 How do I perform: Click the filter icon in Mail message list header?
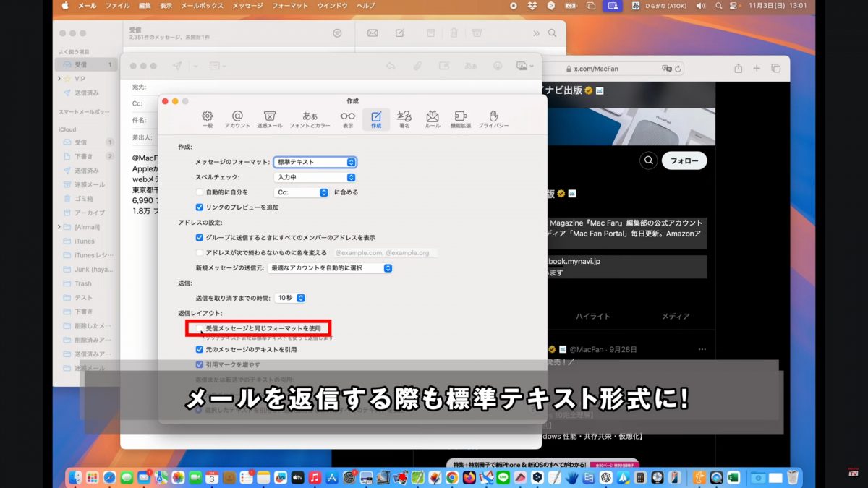point(337,33)
